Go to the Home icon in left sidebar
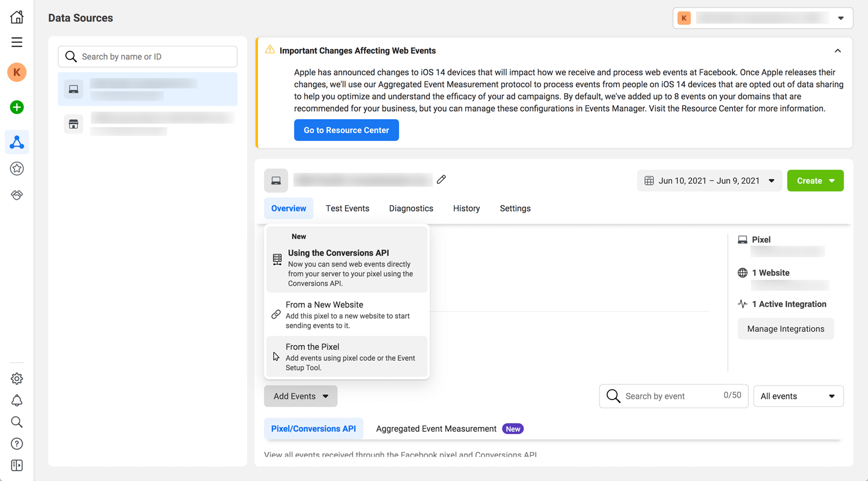Screen dimensions: 868x481 pyautogui.click(x=17, y=17)
